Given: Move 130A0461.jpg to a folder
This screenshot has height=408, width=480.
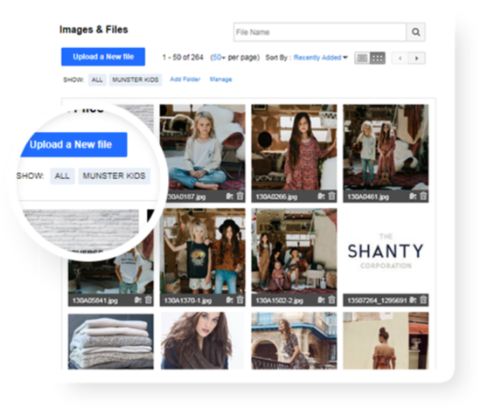Looking at the screenshot, I should (x=413, y=196).
